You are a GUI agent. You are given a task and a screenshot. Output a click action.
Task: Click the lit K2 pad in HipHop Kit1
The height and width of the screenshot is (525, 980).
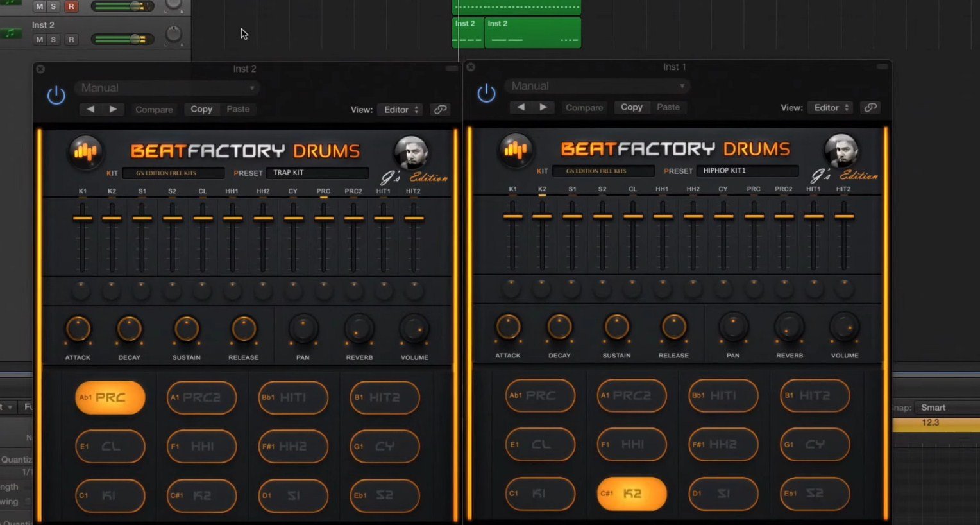pyautogui.click(x=631, y=494)
